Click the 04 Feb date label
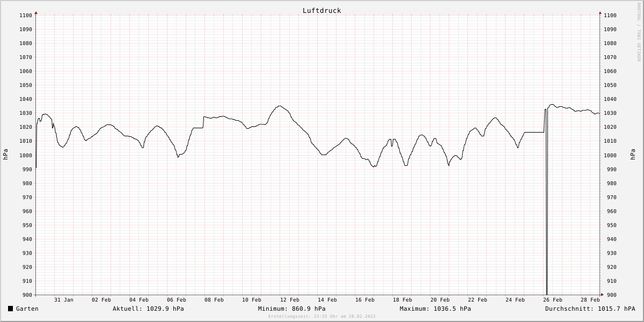The height and width of the screenshot is (322, 644). [139, 299]
